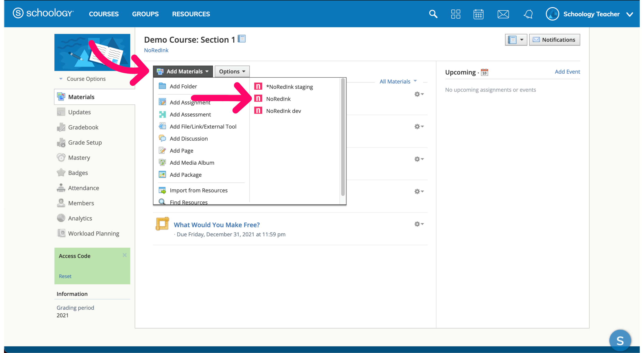Open the Schoology Teacher account chevron
This screenshot has height=353, width=644.
[x=629, y=14]
